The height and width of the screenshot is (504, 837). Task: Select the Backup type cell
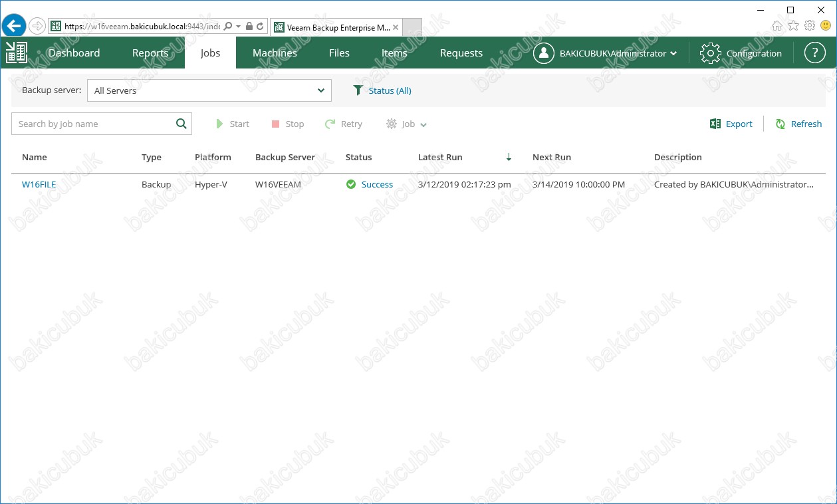point(156,185)
